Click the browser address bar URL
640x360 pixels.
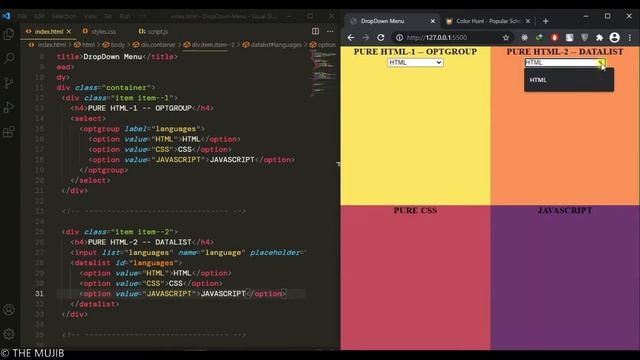(x=436, y=38)
